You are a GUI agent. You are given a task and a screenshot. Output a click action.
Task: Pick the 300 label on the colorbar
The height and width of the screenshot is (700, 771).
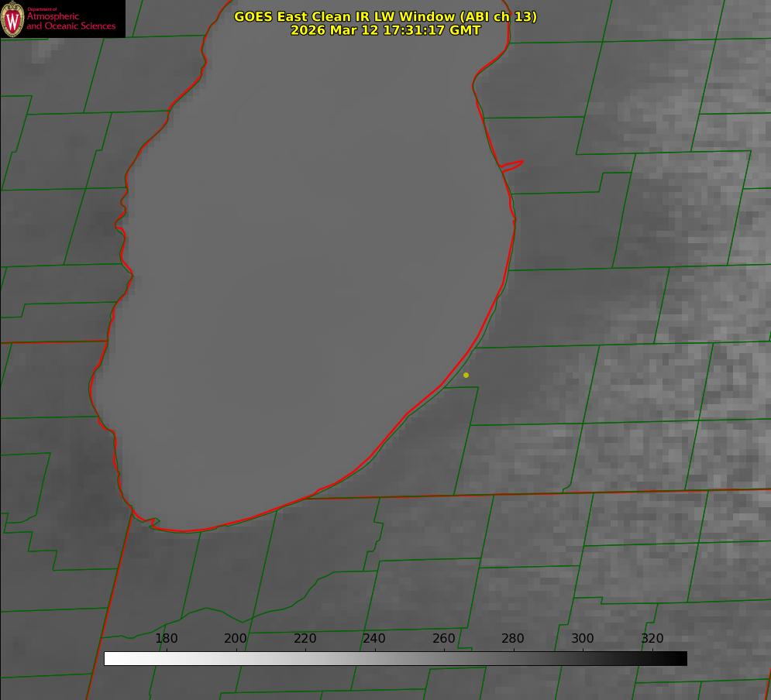583,638
